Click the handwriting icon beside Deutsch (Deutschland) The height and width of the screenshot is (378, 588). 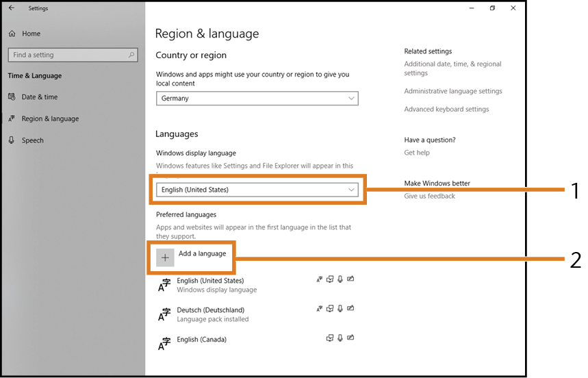coord(350,308)
